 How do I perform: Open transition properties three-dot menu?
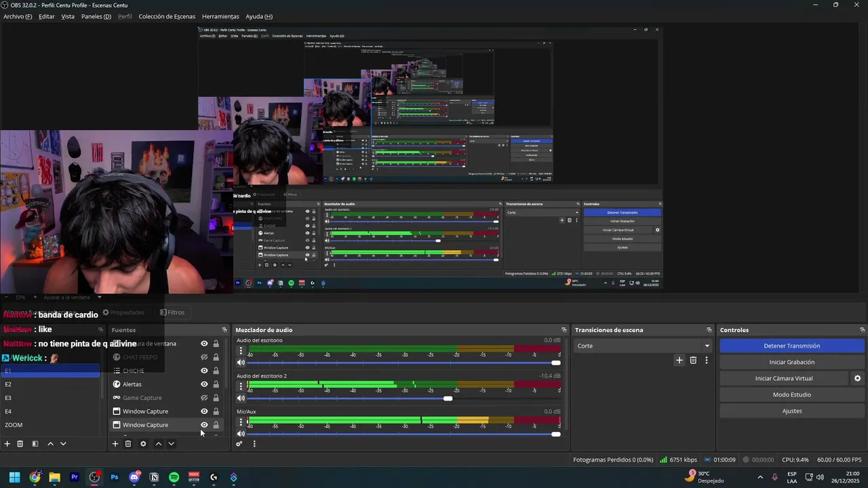[706, 361]
